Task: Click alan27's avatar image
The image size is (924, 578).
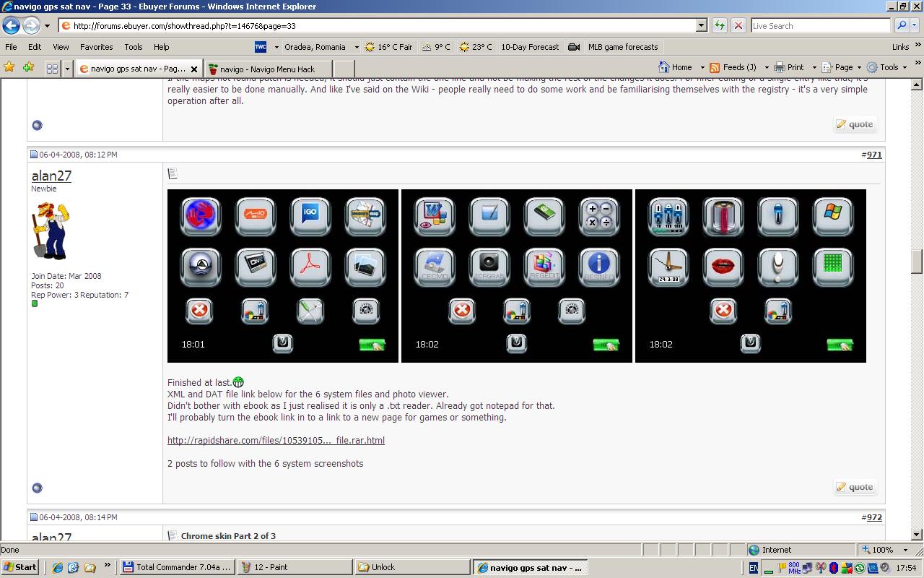Action: click(51, 231)
